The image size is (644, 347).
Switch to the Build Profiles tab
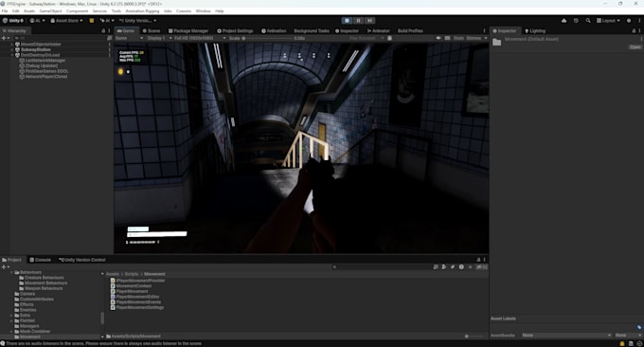[410, 31]
